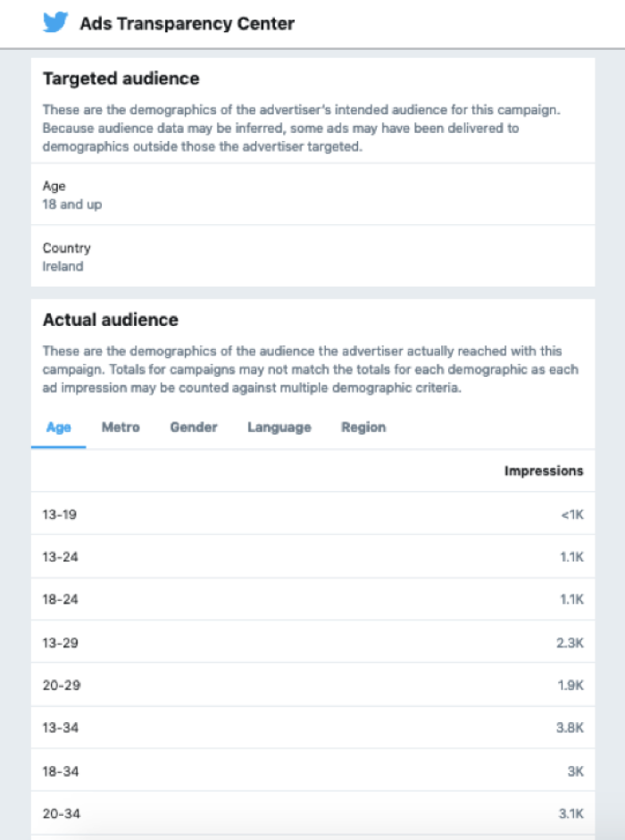Open the Ads Transparency Center title link
625x840 pixels.
point(187,24)
